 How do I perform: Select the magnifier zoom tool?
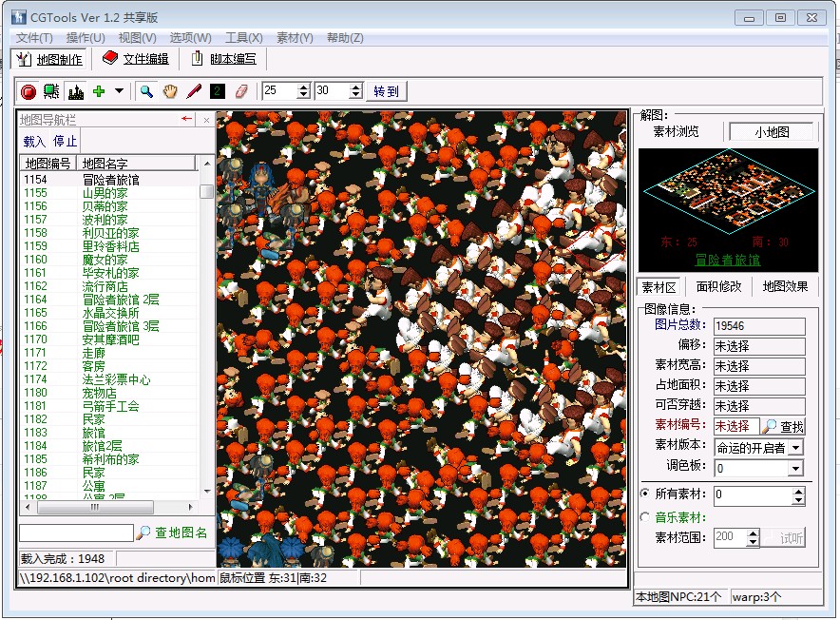point(146,91)
